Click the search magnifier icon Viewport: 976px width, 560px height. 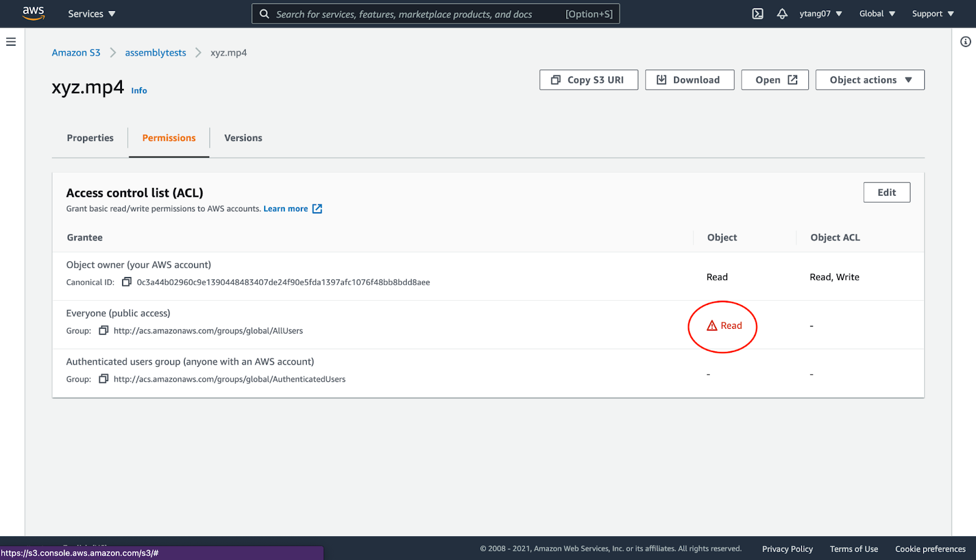click(x=264, y=13)
